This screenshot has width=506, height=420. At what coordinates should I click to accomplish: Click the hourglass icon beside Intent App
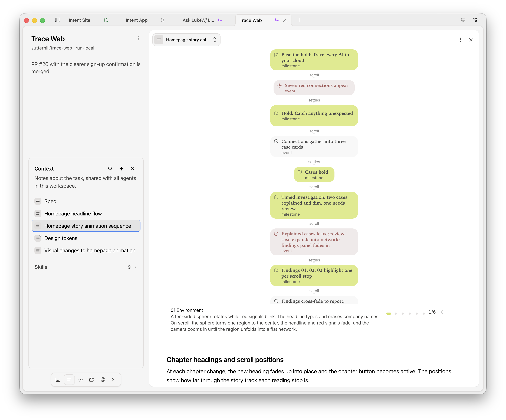163,20
